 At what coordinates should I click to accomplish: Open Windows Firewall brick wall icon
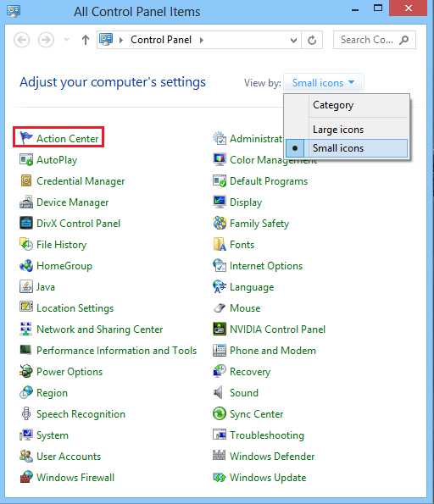[25, 477]
